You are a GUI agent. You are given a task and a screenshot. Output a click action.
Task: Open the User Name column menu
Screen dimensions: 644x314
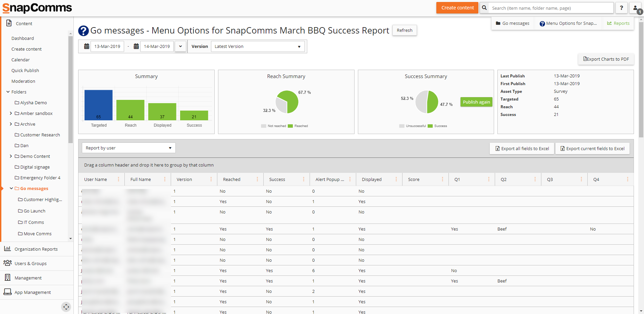[118, 179]
